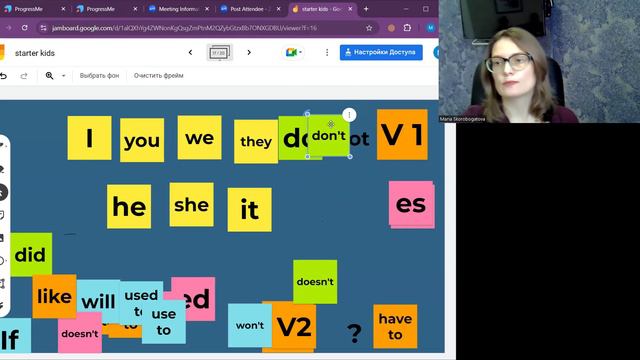Close the Post Attendee tab

click(278, 9)
